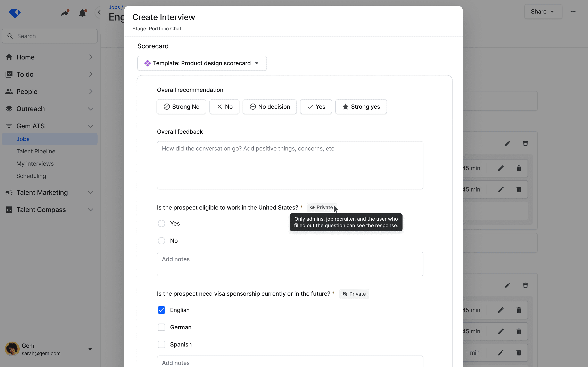This screenshot has width=588, height=367.
Task: Open the Product design scorecard template dropdown
Action: point(202,63)
